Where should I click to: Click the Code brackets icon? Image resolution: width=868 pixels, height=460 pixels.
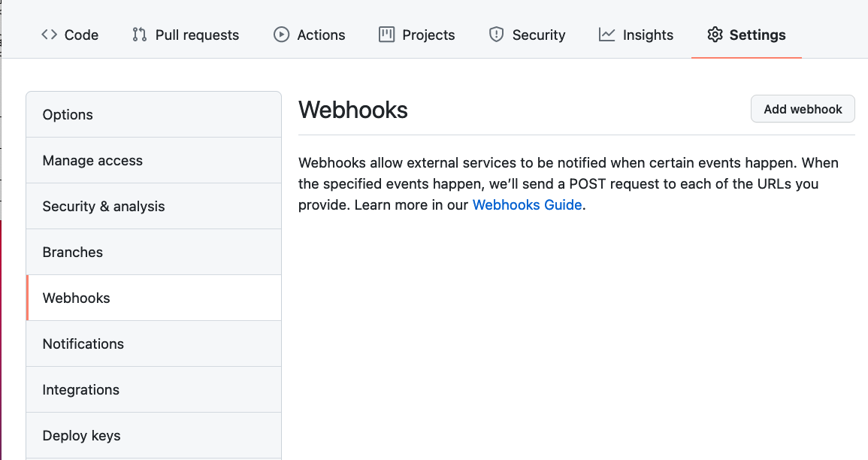[50, 35]
